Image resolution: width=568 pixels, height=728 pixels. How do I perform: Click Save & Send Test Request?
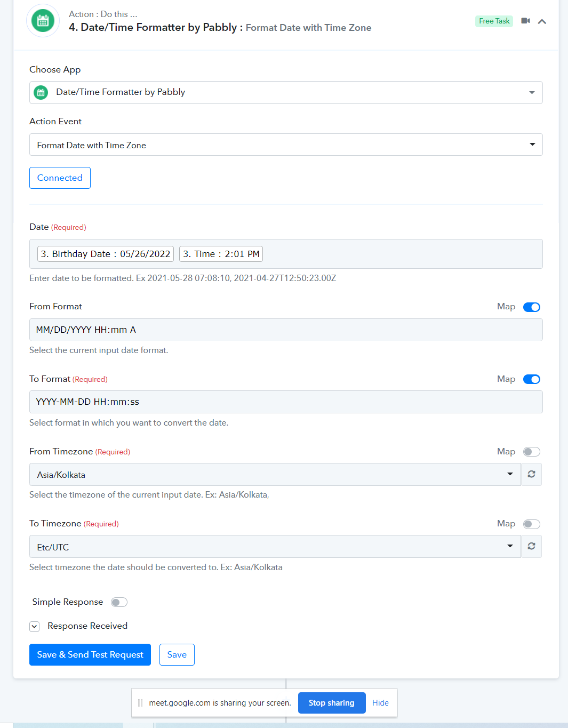point(90,654)
